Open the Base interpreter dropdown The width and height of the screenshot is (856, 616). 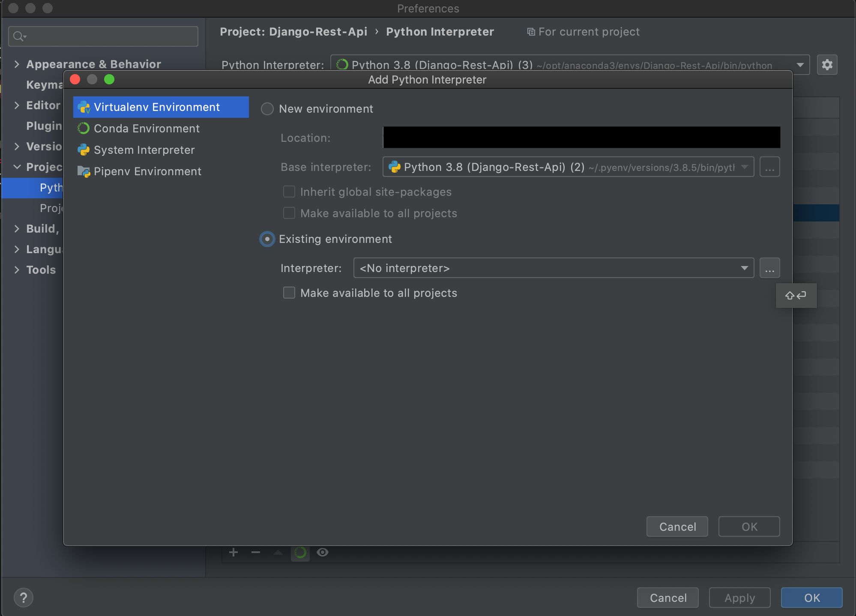pos(745,167)
